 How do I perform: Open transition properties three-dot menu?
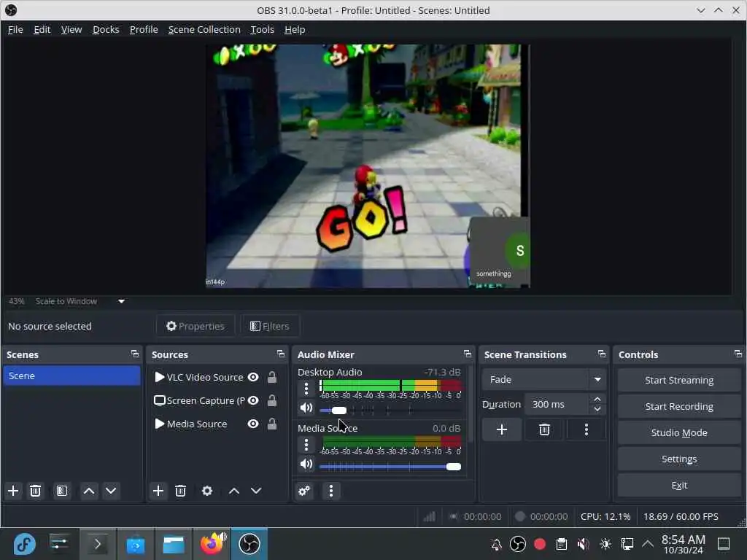587,430
